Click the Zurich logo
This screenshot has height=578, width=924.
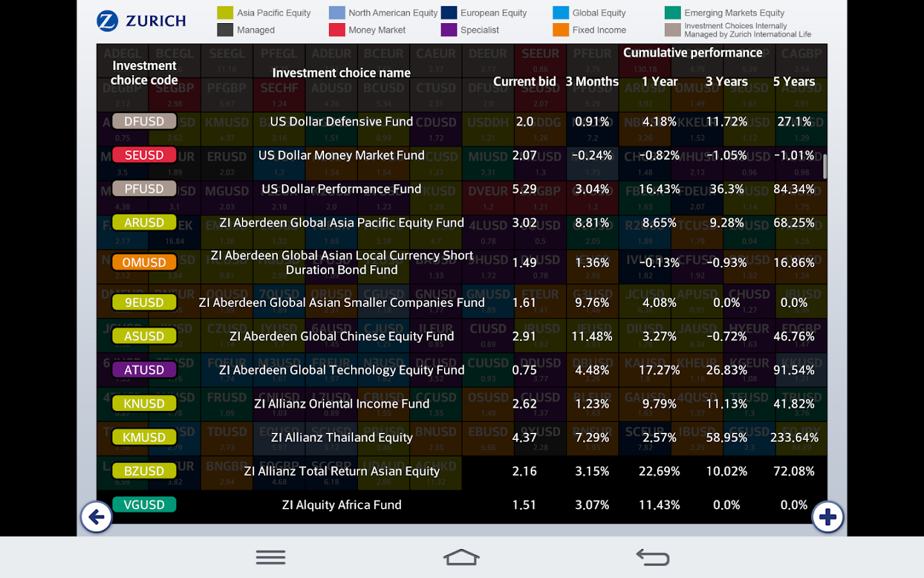pyautogui.click(x=141, y=21)
